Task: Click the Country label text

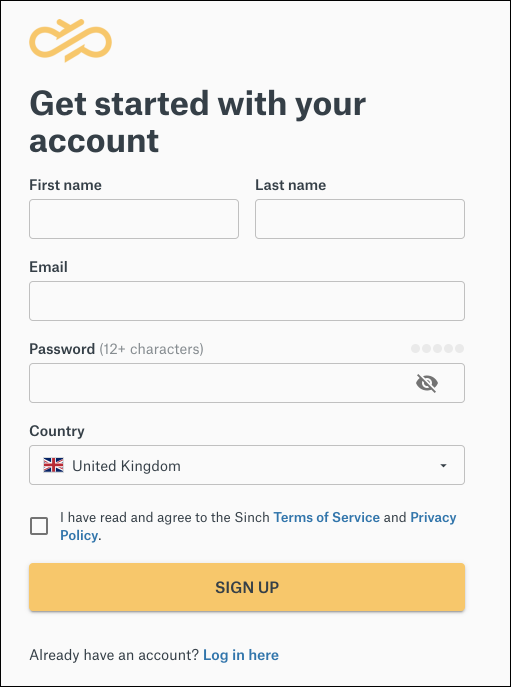Action: coord(57,431)
